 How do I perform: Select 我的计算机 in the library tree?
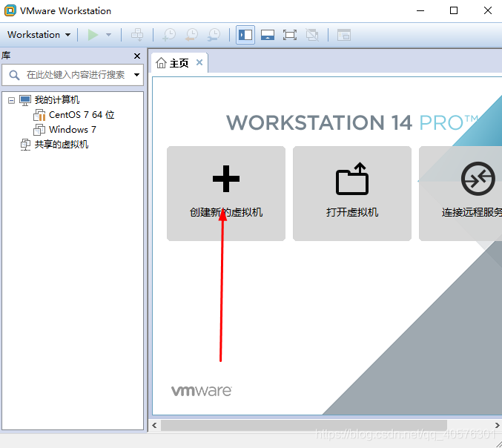pos(56,100)
